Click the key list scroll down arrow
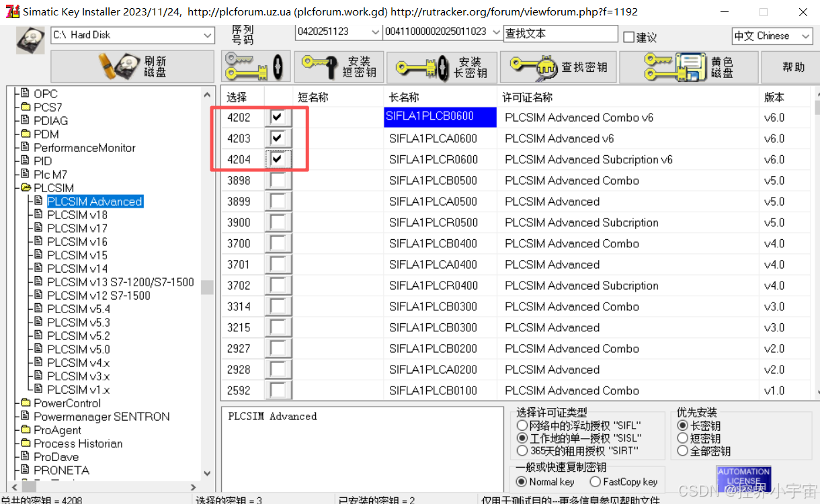 pos(816,394)
